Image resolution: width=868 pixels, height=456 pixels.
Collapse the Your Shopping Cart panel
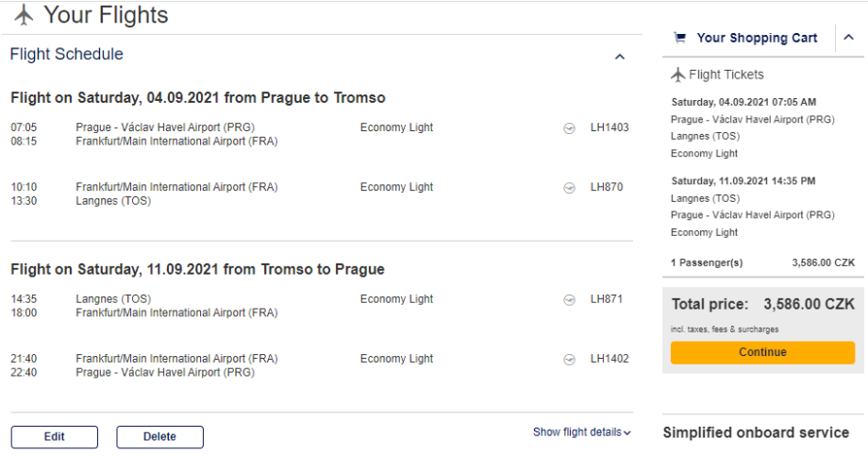[x=848, y=38]
